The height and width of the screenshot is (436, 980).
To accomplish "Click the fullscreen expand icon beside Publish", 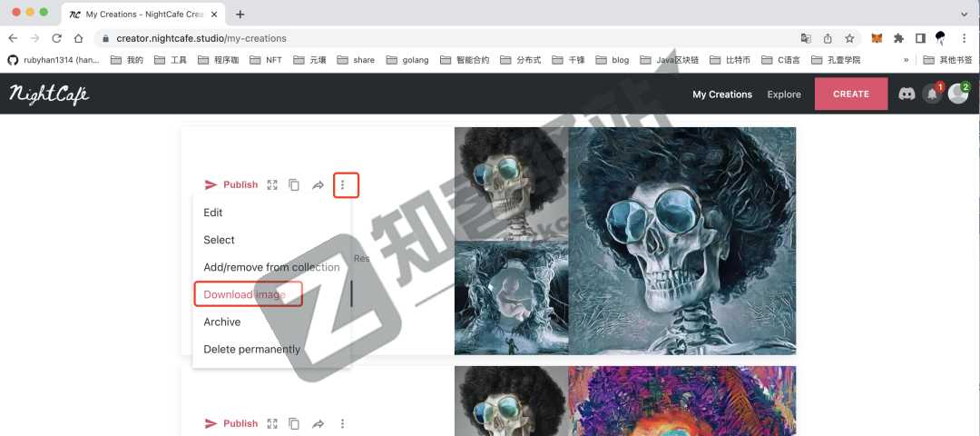I will coord(272,185).
